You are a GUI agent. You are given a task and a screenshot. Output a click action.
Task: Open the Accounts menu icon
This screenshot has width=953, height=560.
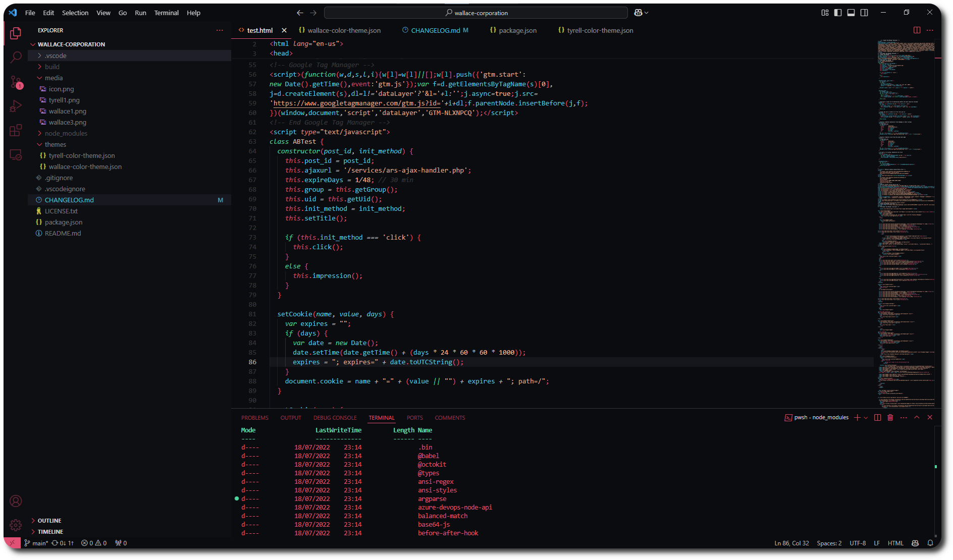[16, 501]
